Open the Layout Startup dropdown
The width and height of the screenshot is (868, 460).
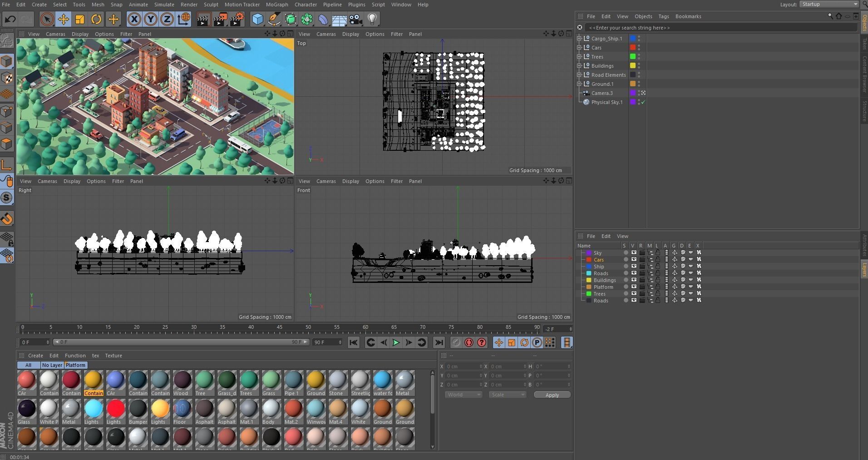(829, 4)
